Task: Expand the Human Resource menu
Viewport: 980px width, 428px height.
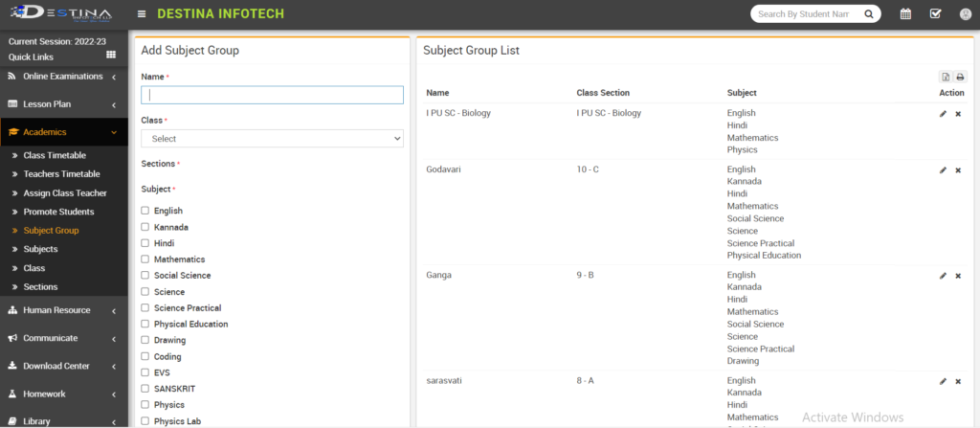Action: [63, 310]
